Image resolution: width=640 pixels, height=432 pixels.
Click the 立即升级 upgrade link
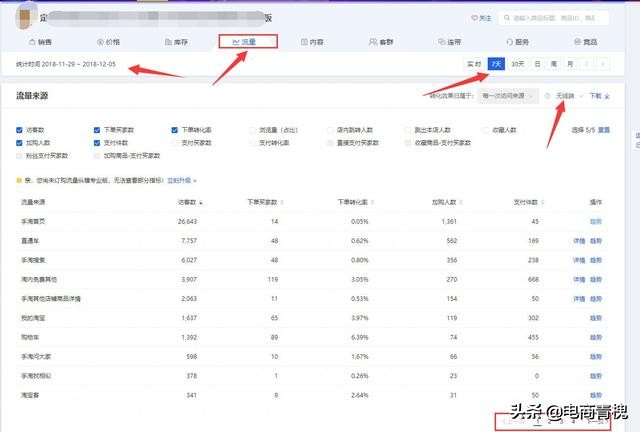coord(180,180)
